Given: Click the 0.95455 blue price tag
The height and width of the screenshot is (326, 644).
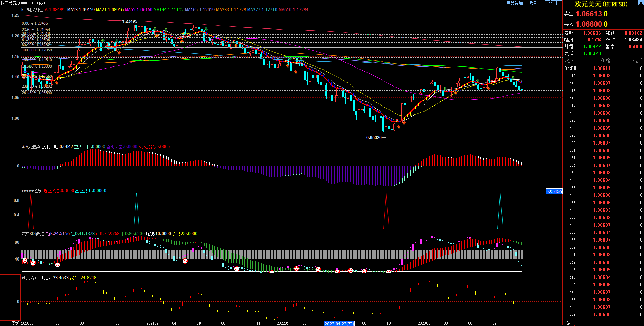Looking at the screenshot, I should click(554, 192).
